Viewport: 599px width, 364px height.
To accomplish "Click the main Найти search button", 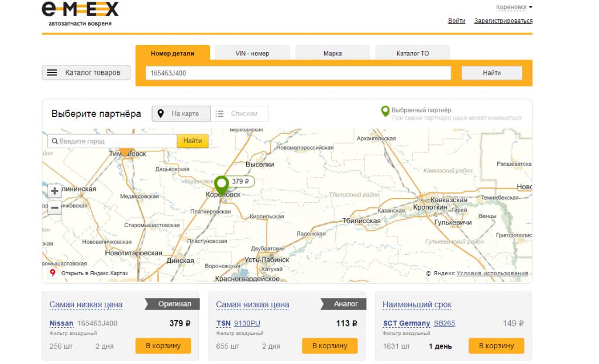I will coord(491,73).
